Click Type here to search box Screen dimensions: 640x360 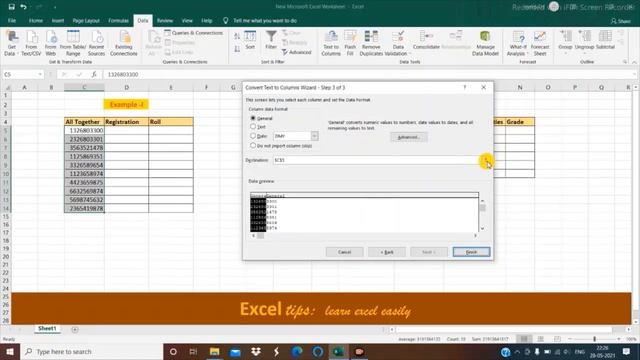click(91, 351)
